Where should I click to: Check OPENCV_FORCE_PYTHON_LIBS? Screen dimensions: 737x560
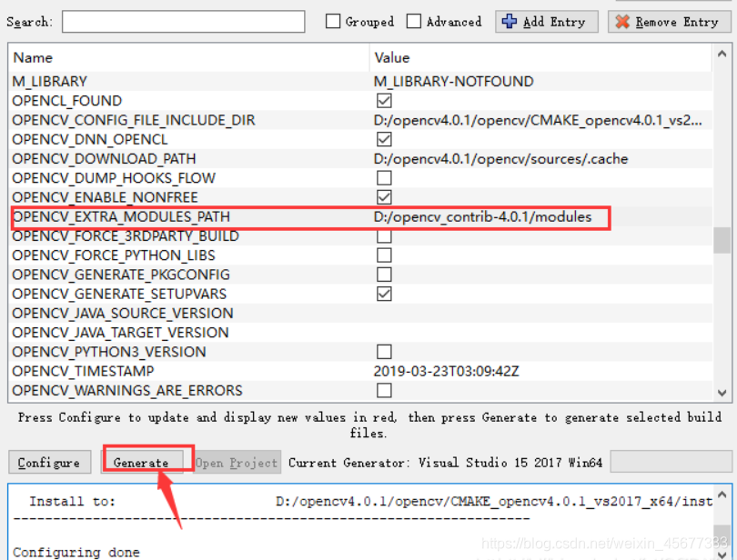click(x=383, y=255)
